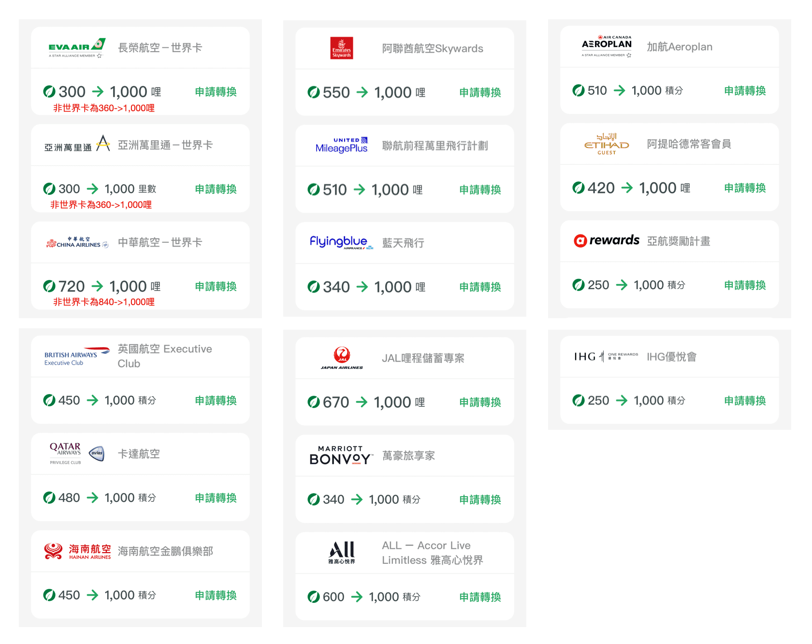Click the Asia Miles logo
This screenshot has height=644, width=812.
[x=77, y=145]
